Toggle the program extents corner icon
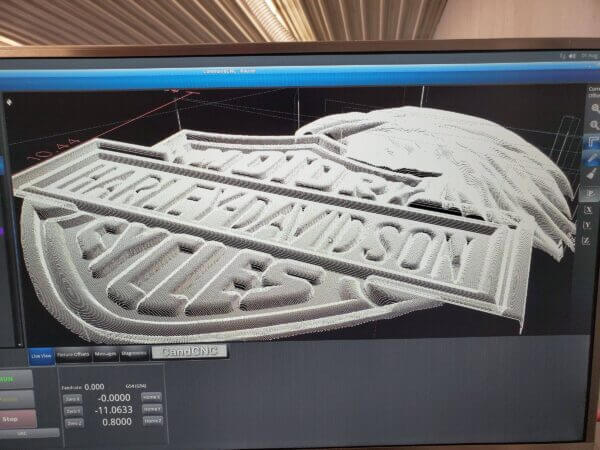This screenshot has height=450, width=600. point(593,142)
